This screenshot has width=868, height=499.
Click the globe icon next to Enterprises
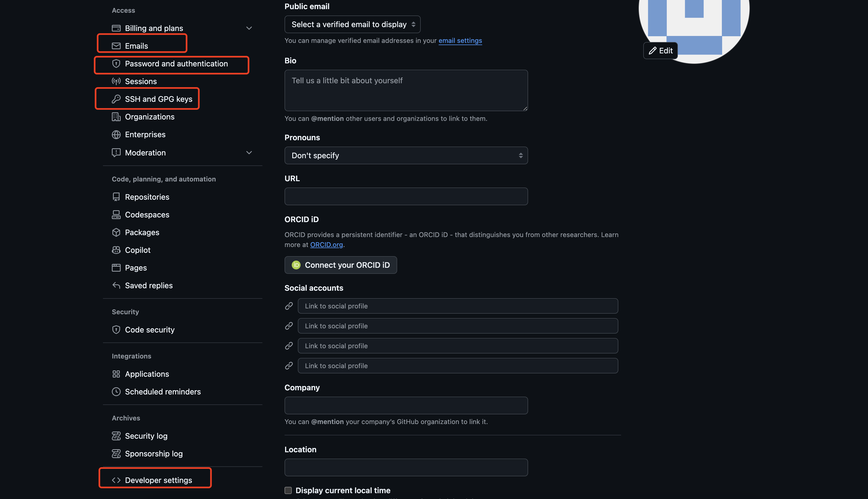tap(116, 135)
